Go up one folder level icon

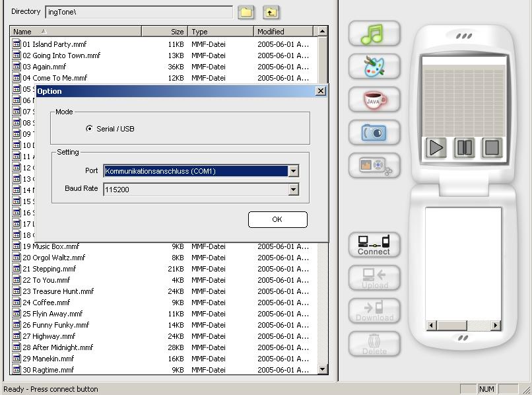271,12
